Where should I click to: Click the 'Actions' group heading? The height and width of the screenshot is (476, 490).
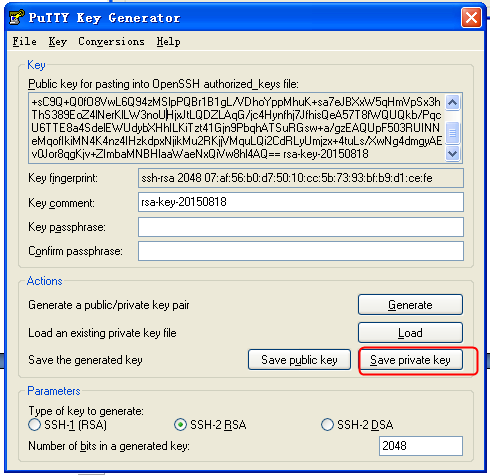(x=45, y=281)
